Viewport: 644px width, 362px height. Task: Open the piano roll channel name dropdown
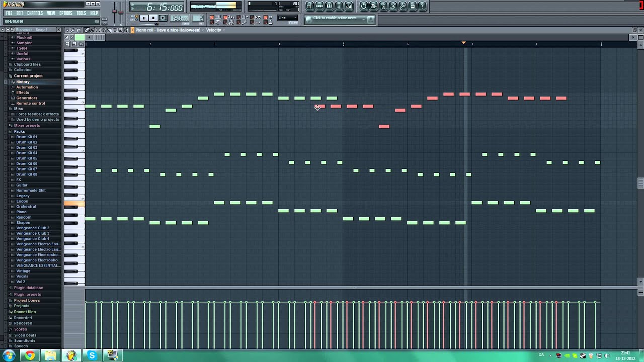170,30
